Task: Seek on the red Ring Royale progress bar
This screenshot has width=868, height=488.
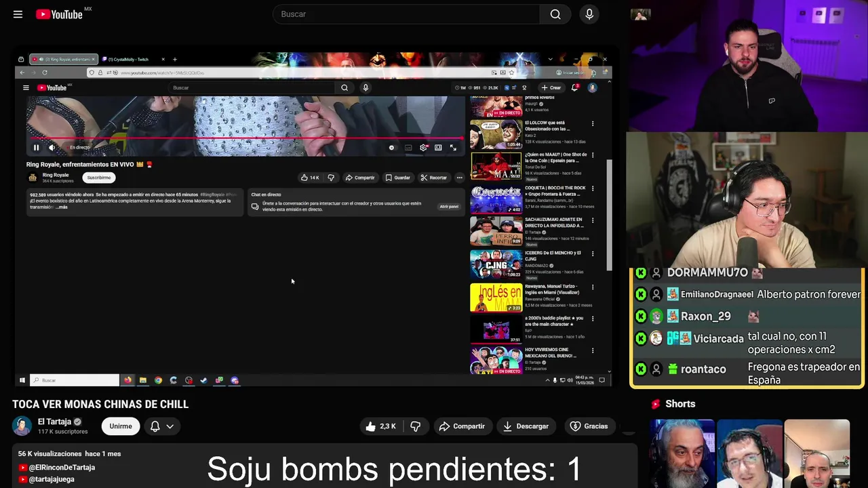Action: [x=245, y=138]
